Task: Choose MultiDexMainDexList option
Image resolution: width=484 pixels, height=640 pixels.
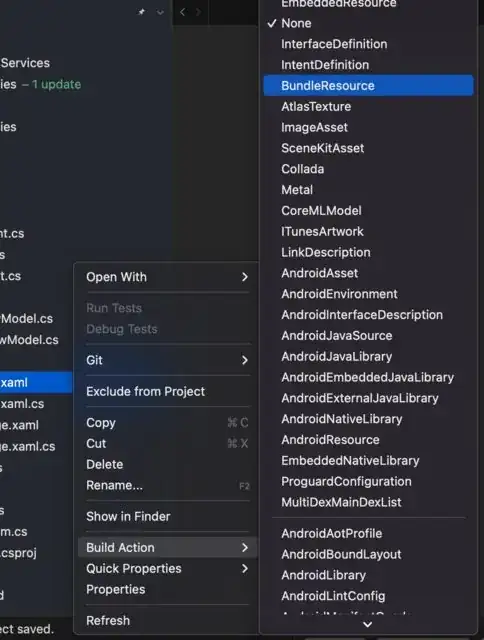Action: click(368, 502)
